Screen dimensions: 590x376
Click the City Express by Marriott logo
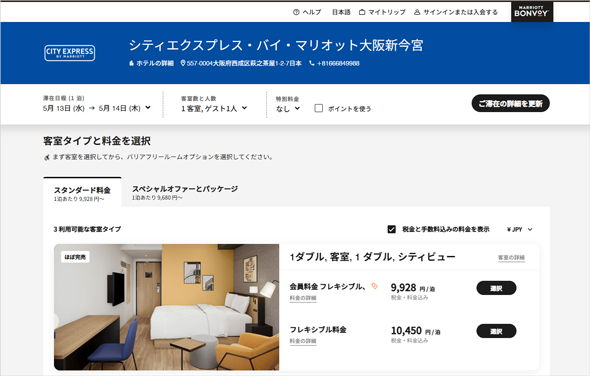(70, 53)
